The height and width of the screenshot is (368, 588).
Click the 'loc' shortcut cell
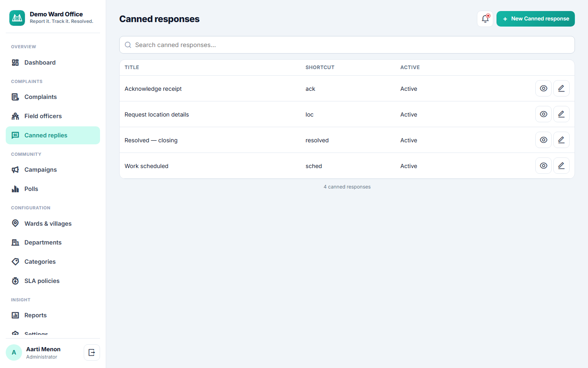[x=310, y=114]
